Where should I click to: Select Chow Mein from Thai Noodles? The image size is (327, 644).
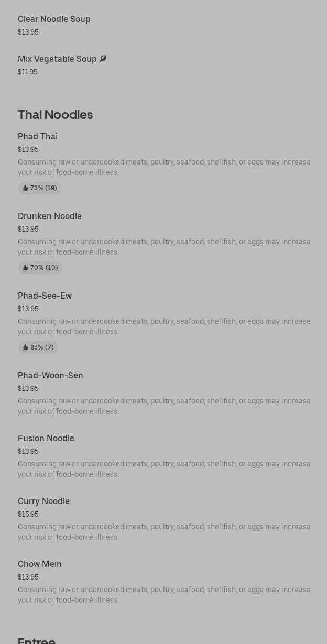pos(40,564)
